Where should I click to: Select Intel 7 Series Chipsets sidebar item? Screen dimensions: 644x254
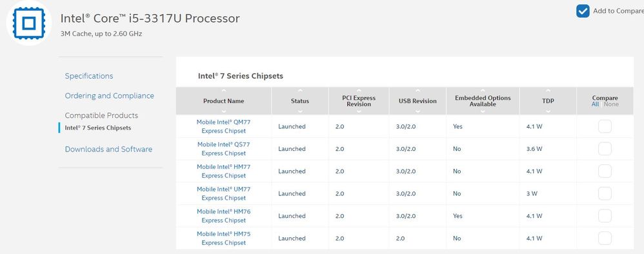97,128
